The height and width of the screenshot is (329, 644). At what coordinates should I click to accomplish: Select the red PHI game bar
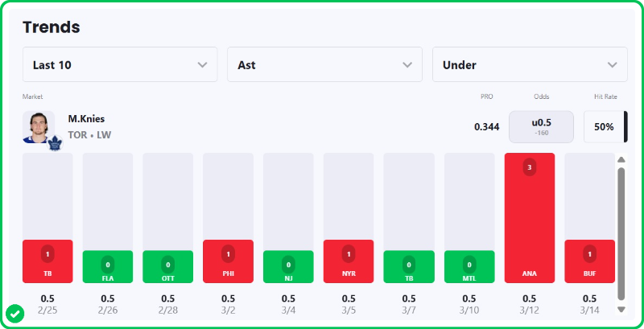tap(229, 261)
